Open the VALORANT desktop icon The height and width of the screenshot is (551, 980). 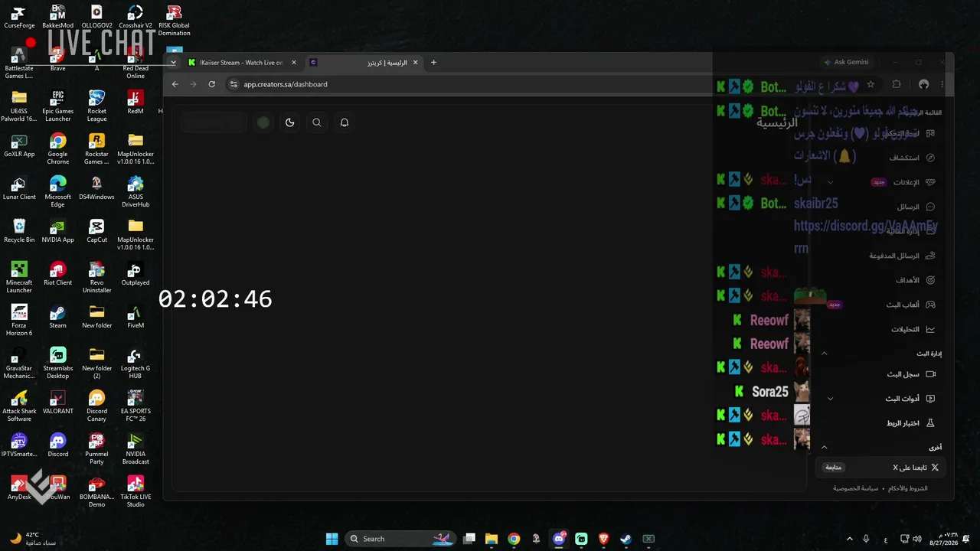coord(57,403)
